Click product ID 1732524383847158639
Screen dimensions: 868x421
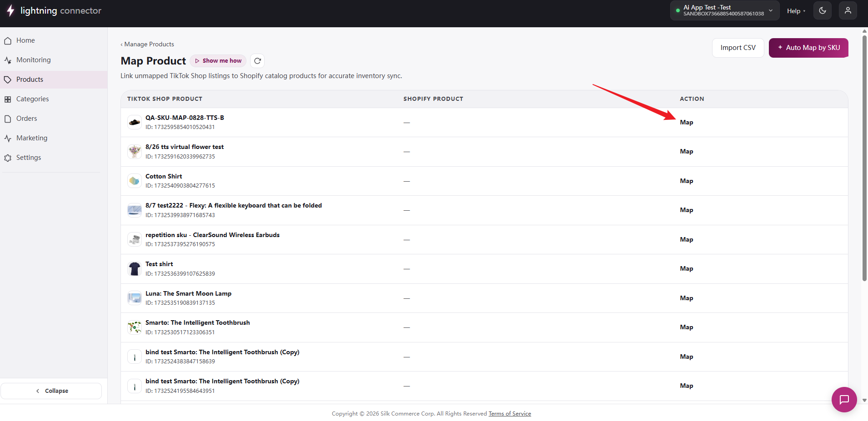tap(180, 362)
